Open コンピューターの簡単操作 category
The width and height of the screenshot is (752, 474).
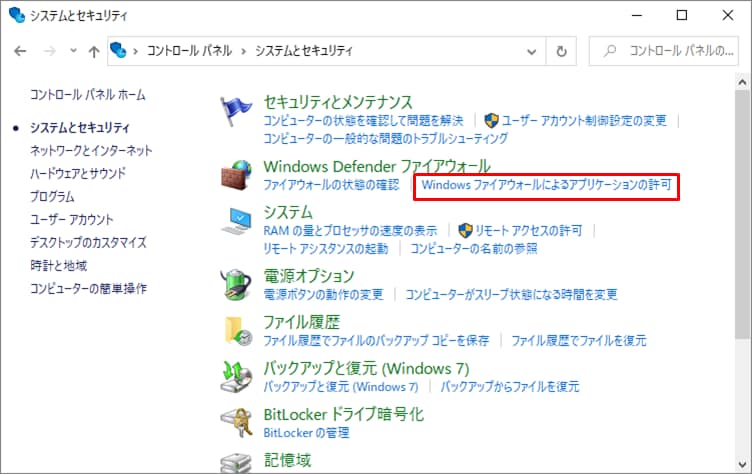point(88,288)
